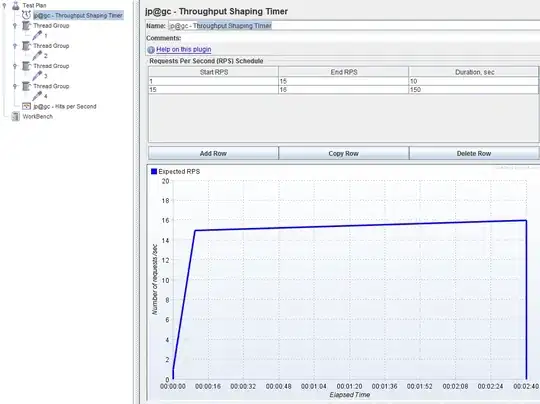
Task: Select the Test Plan flask icon
Action: tap(15, 5)
